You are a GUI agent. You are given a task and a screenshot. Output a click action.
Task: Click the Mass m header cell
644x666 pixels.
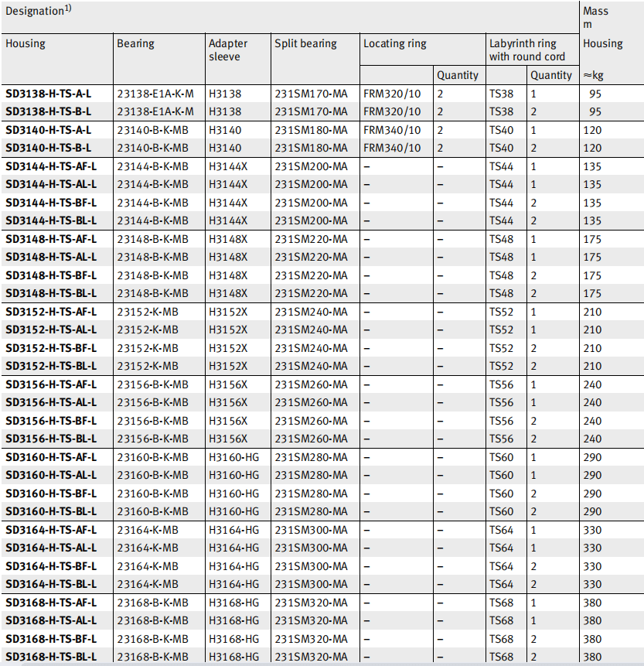pyautogui.click(x=596, y=17)
